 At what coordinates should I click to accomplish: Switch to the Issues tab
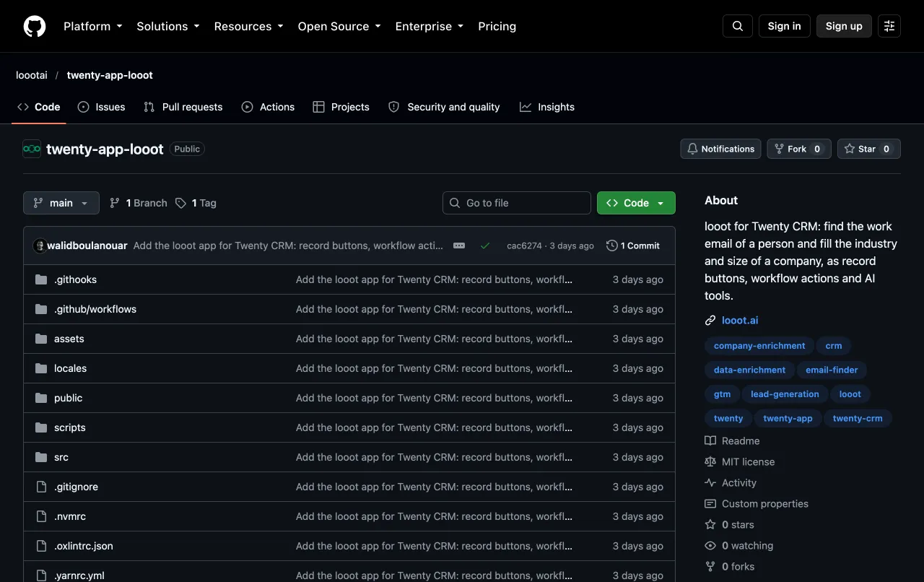(102, 107)
